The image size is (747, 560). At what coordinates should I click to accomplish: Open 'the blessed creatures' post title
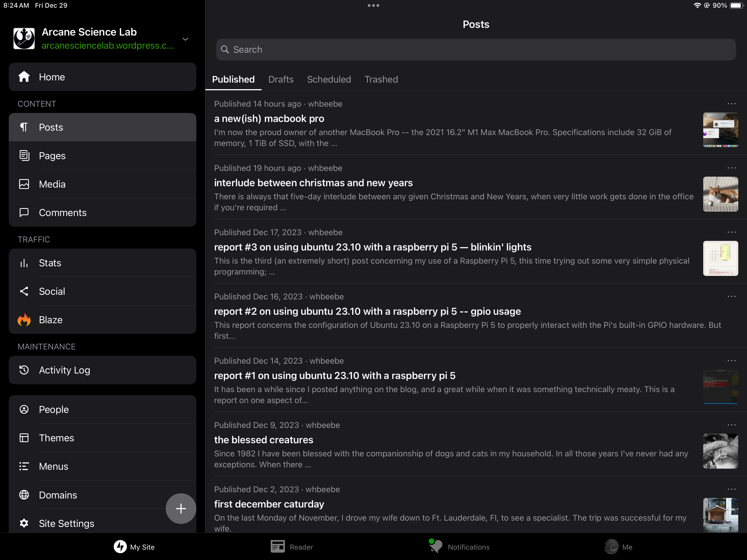[x=263, y=439]
